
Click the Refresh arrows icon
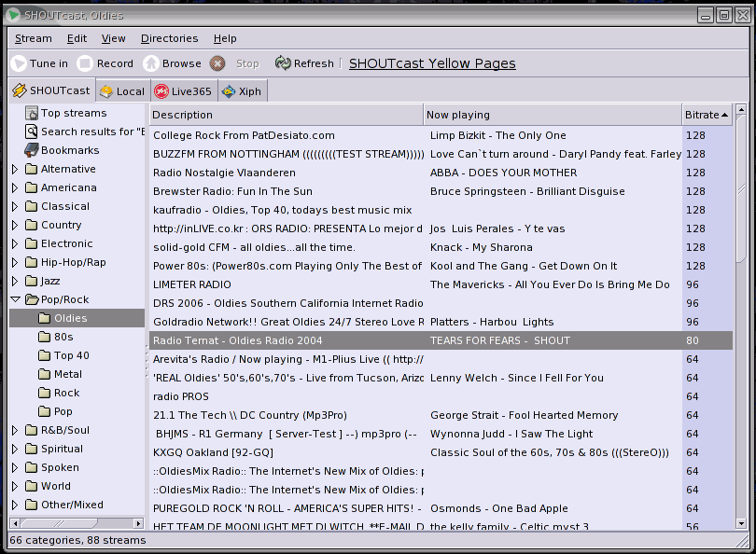coord(283,63)
